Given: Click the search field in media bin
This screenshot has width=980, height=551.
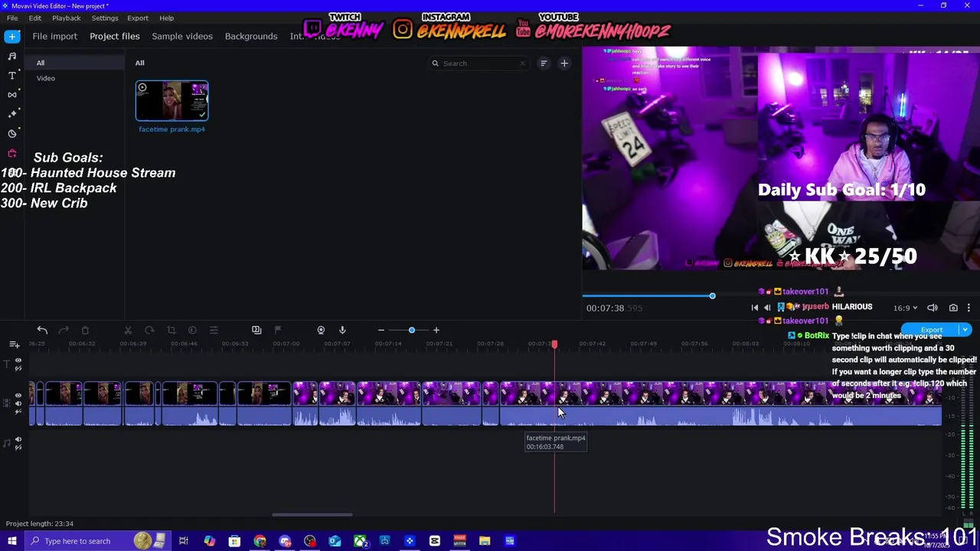Looking at the screenshot, I should point(479,64).
